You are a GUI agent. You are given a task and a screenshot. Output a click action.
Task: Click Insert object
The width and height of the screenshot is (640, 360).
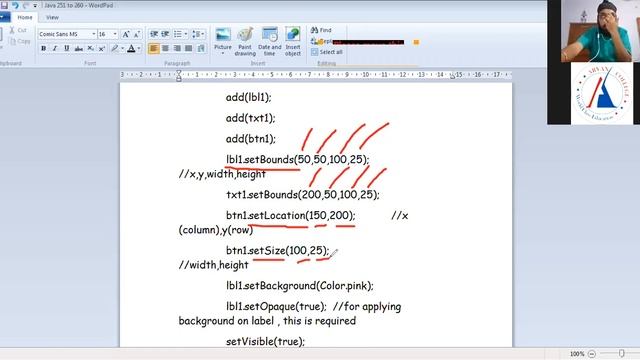(293, 41)
